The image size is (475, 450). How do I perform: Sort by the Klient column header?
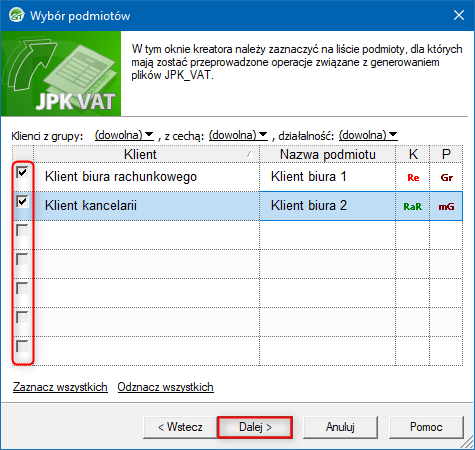point(146,154)
